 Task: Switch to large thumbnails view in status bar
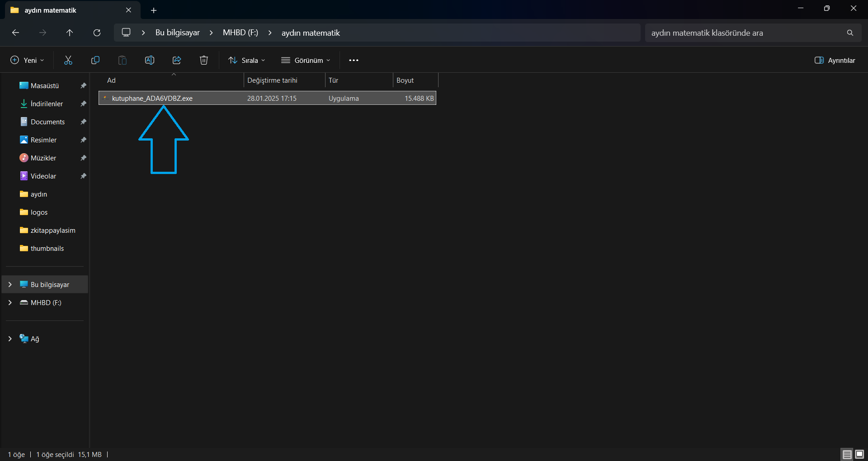point(859,454)
